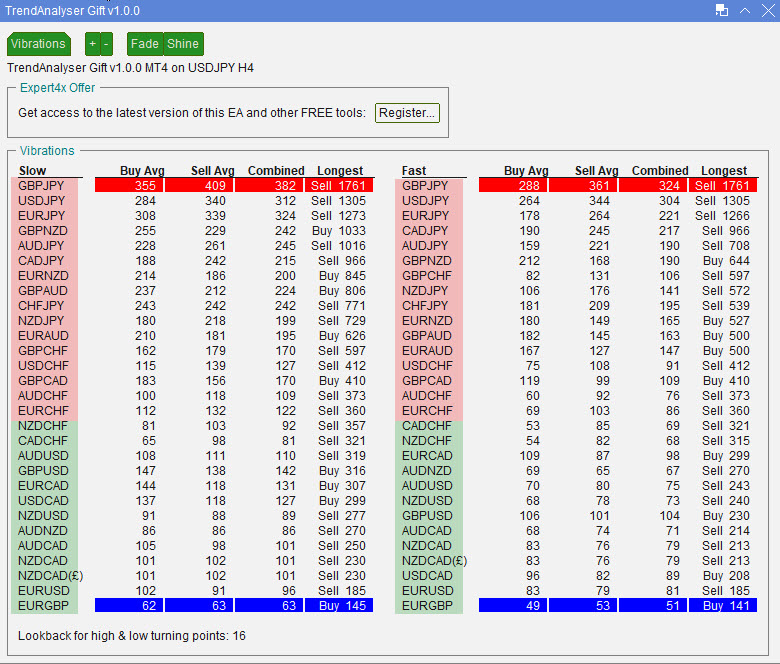The height and width of the screenshot is (664, 780).
Task: Click blue Fast Combined value 51
Action: pyautogui.click(x=653, y=606)
